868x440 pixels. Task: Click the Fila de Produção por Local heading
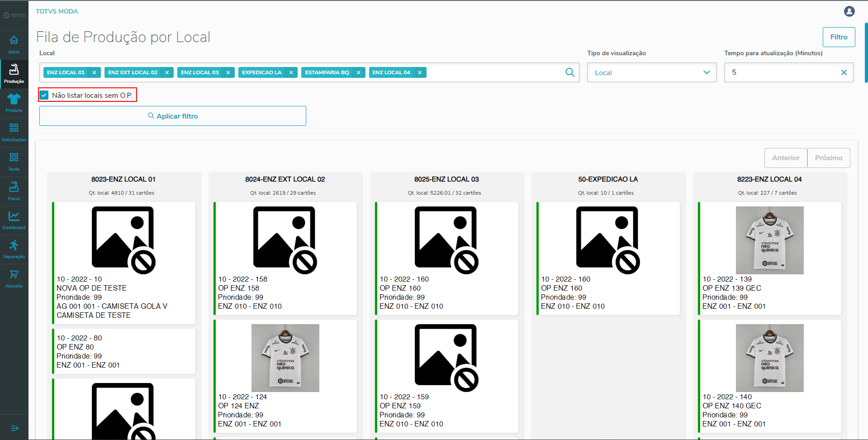click(123, 37)
